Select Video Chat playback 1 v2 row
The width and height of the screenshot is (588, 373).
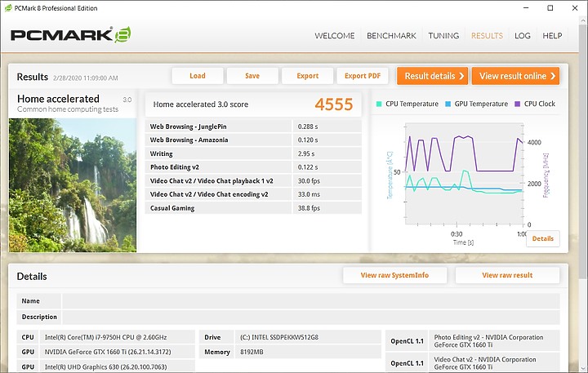coord(253,180)
